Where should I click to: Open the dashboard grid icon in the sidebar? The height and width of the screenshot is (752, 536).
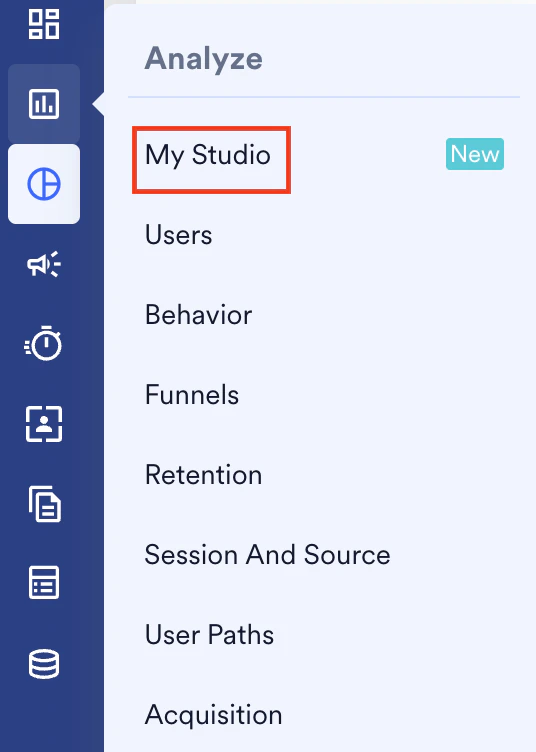[44, 24]
